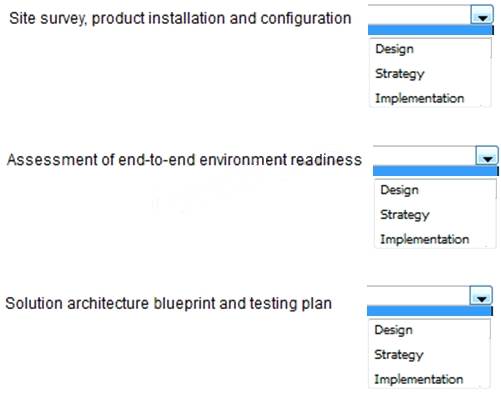Choose Design for Site survey, product installation

coord(395,49)
